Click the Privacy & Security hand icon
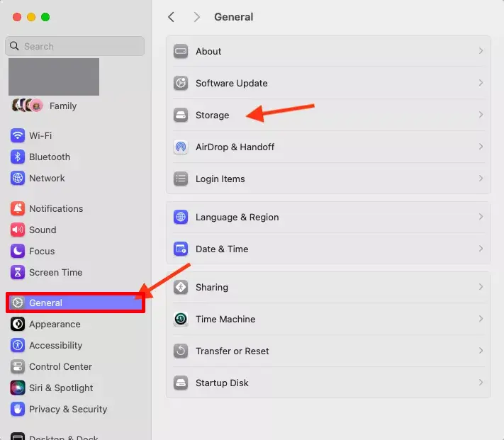This screenshot has width=504, height=440. pos(18,409)
